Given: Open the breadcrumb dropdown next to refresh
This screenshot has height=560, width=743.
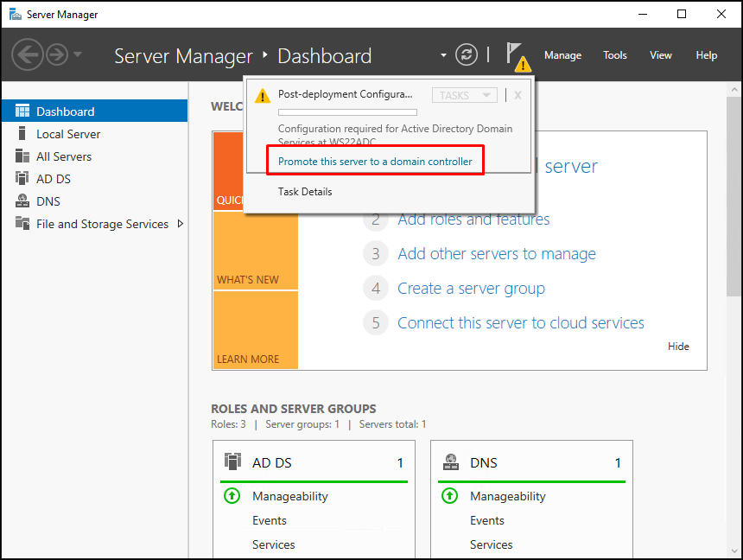Looking at the screenshot, I should click(x=443, y=55).
